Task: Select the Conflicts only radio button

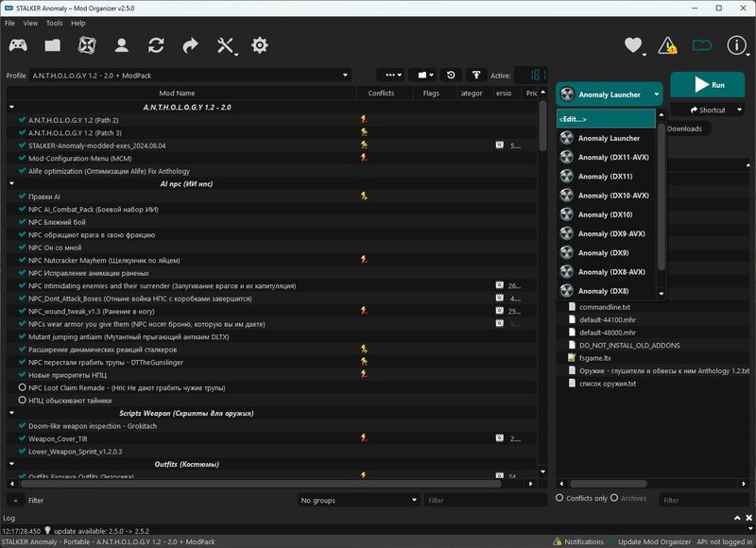Action: coord(559,498)
